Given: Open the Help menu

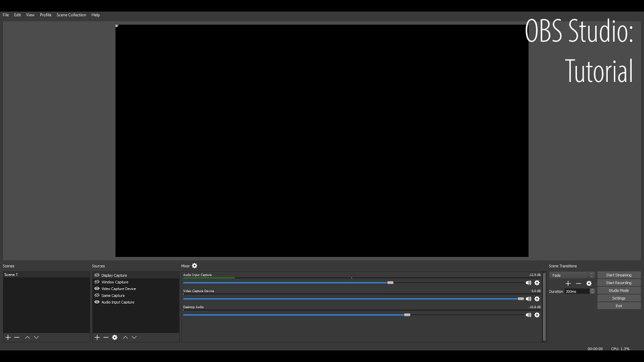Looking at the screenshot, I should [96, 15].
